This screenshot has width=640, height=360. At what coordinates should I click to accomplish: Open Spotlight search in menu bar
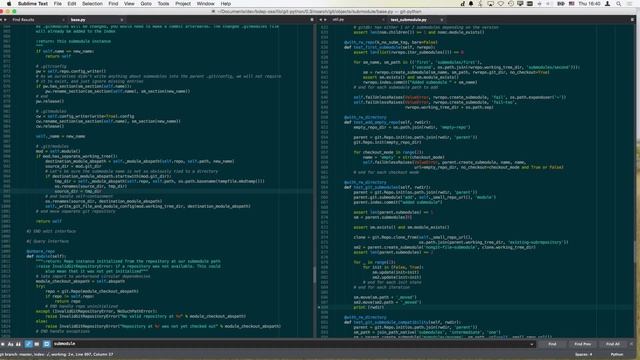[619, 3]
